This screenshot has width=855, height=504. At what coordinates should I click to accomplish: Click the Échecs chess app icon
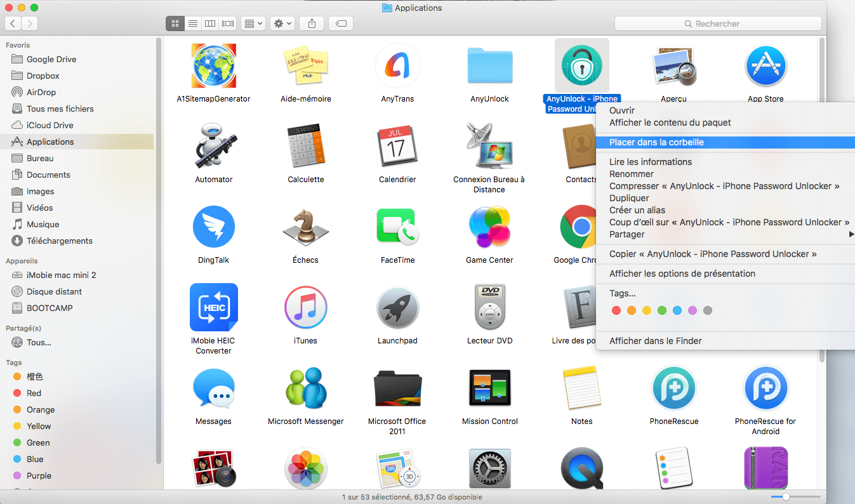[x=306, y=227]
